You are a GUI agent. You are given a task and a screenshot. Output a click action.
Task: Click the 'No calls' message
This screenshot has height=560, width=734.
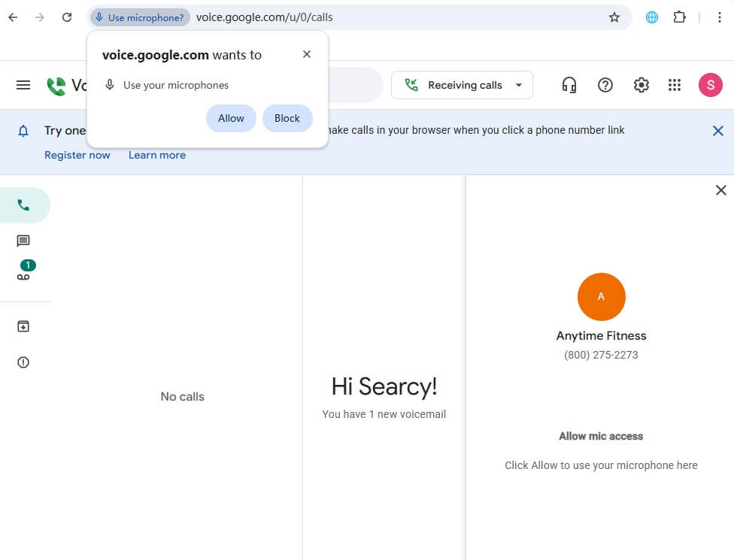tap(182, 397)
